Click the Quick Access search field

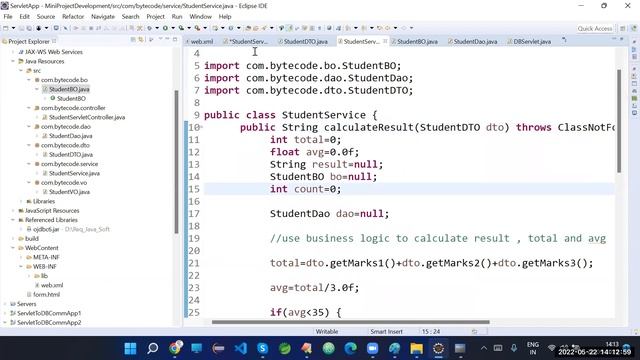point(595,29)
